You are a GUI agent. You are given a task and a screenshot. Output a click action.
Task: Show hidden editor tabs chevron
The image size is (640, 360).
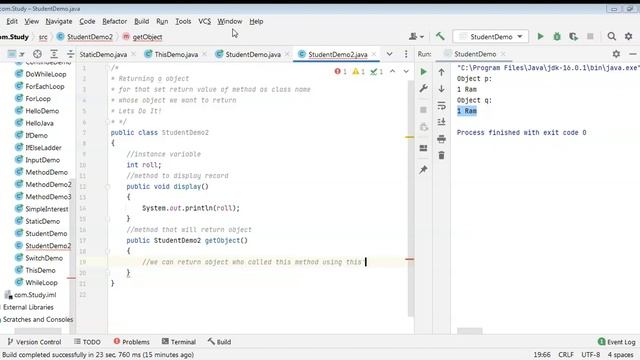coord(389,54)
